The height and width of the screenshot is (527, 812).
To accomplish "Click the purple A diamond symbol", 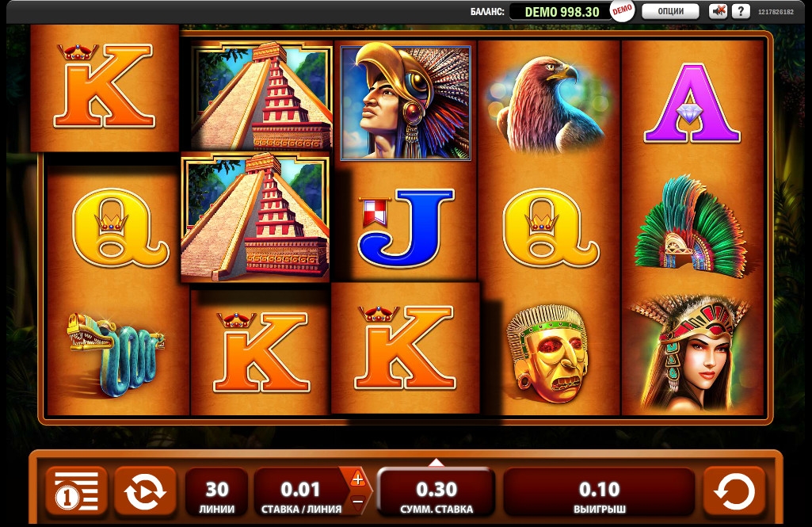I will click(692, 104).
